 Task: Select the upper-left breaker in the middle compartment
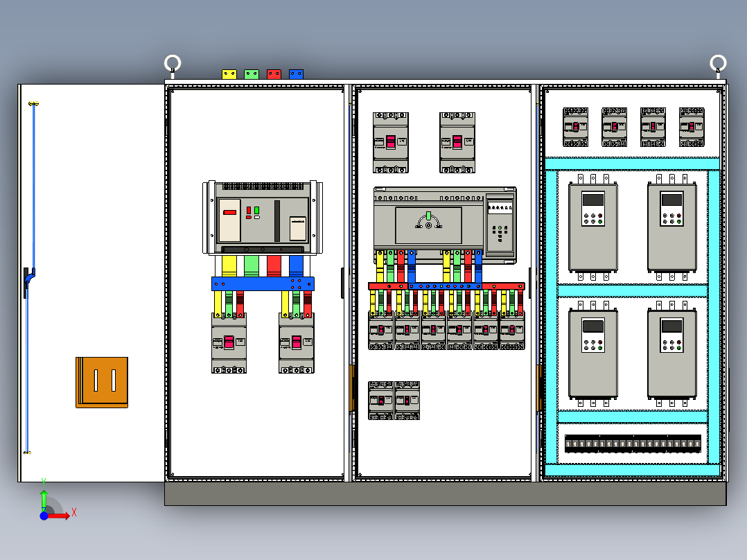click(x=391, y=143)
